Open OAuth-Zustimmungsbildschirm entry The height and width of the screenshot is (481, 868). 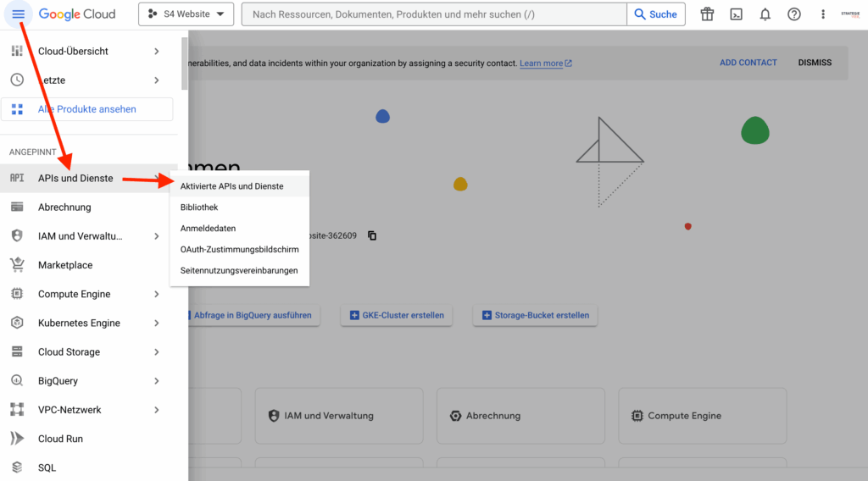[240, 249]
